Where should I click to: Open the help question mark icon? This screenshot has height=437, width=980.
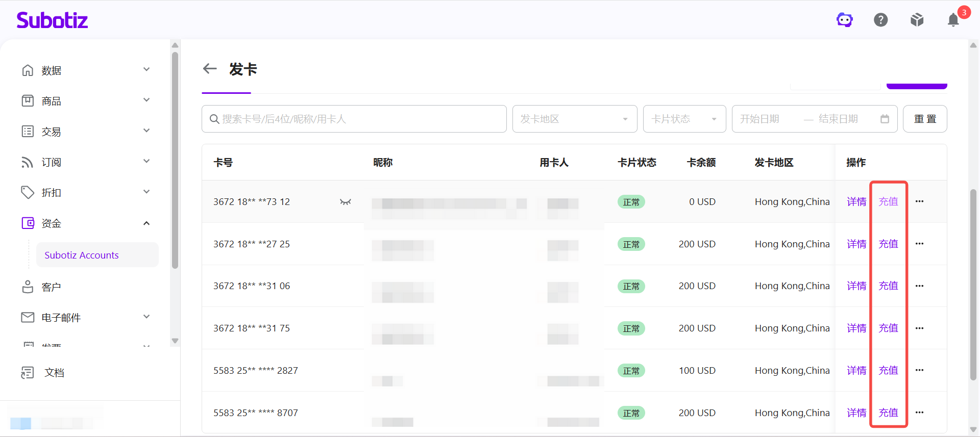[881, 20]
